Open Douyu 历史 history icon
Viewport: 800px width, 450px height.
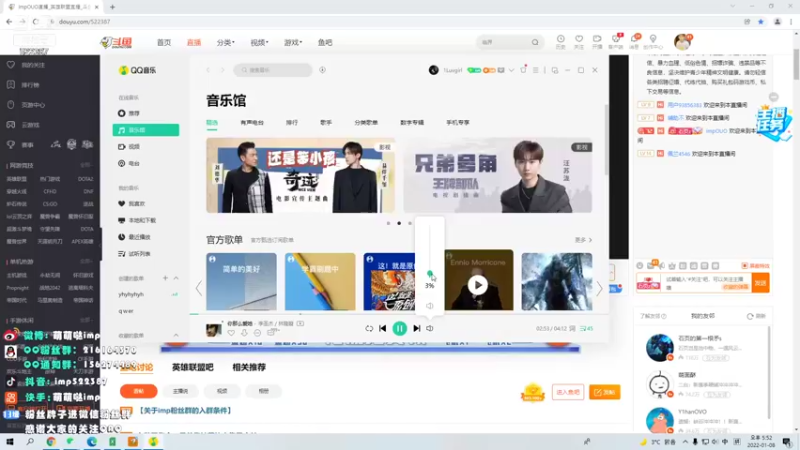[x=560, y=42]
